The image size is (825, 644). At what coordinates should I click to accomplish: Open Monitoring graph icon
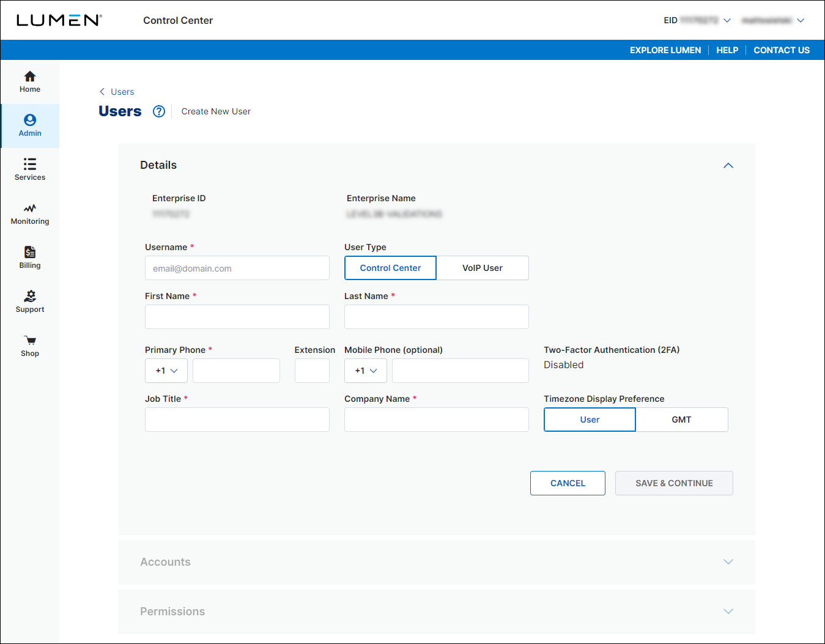tap(30, 208)
